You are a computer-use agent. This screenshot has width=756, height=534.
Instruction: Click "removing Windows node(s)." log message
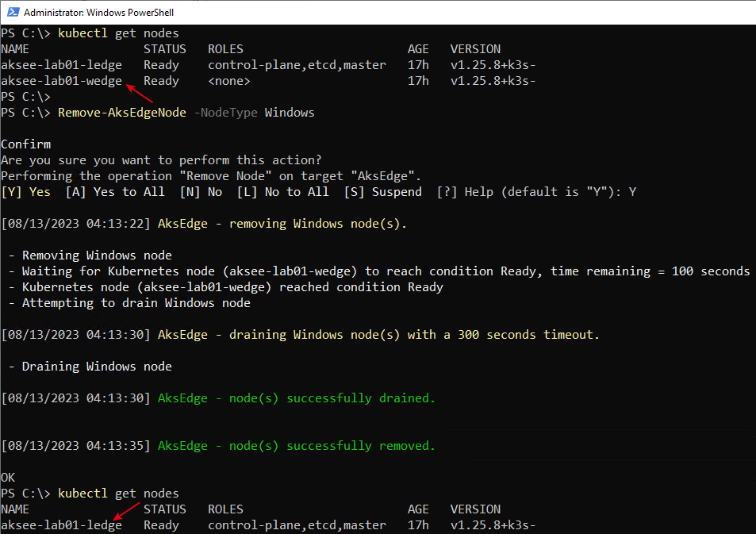(318, 224)
